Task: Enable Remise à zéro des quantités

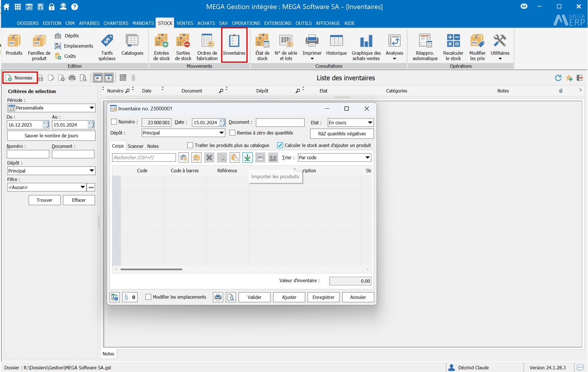Action: [x=232, y=133]
